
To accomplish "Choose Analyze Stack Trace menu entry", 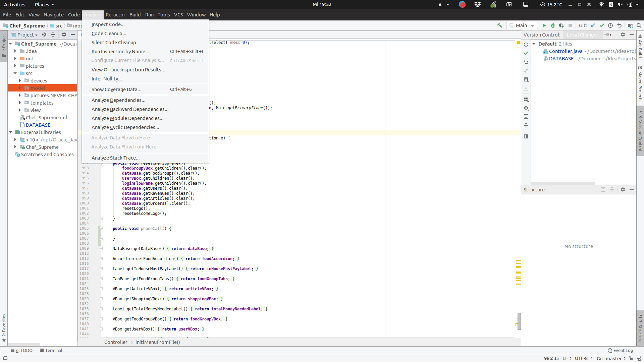I will [115, 158].
